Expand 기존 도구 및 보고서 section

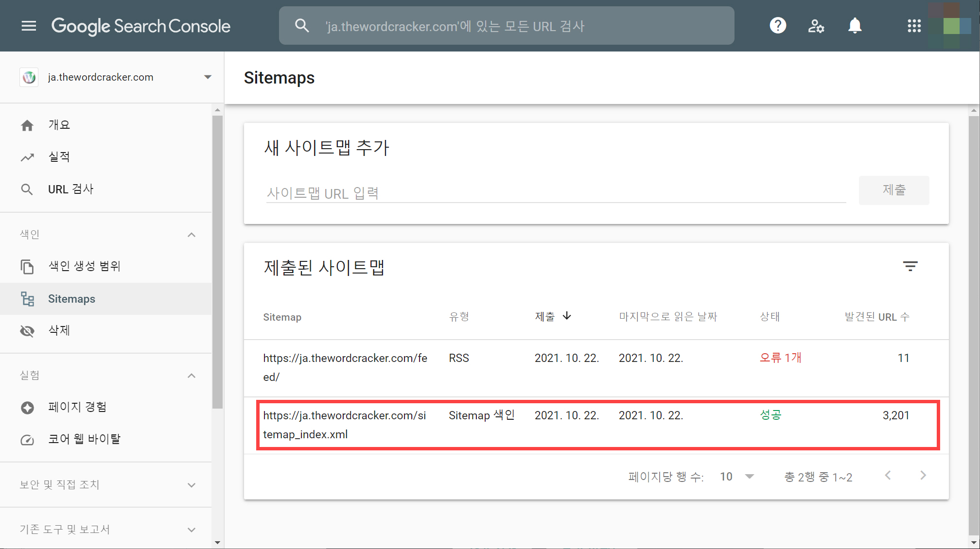[192, 530]
